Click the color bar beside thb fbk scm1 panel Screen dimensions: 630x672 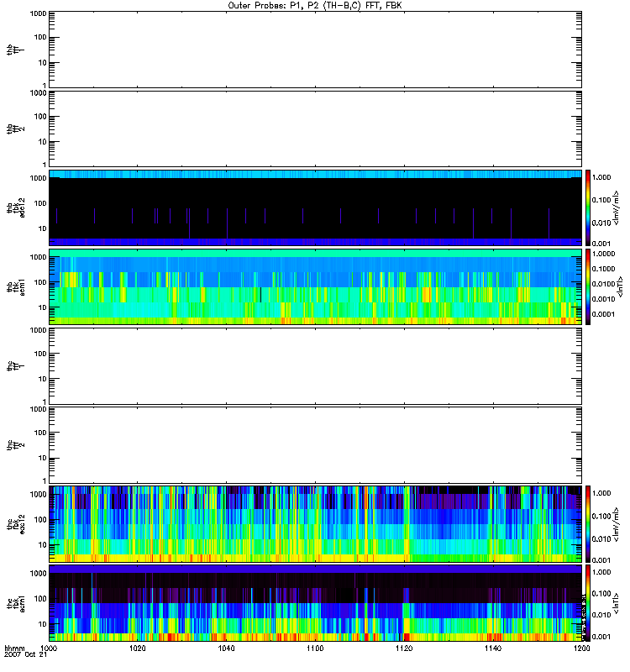pyautogui.click(x=588, y=286)
